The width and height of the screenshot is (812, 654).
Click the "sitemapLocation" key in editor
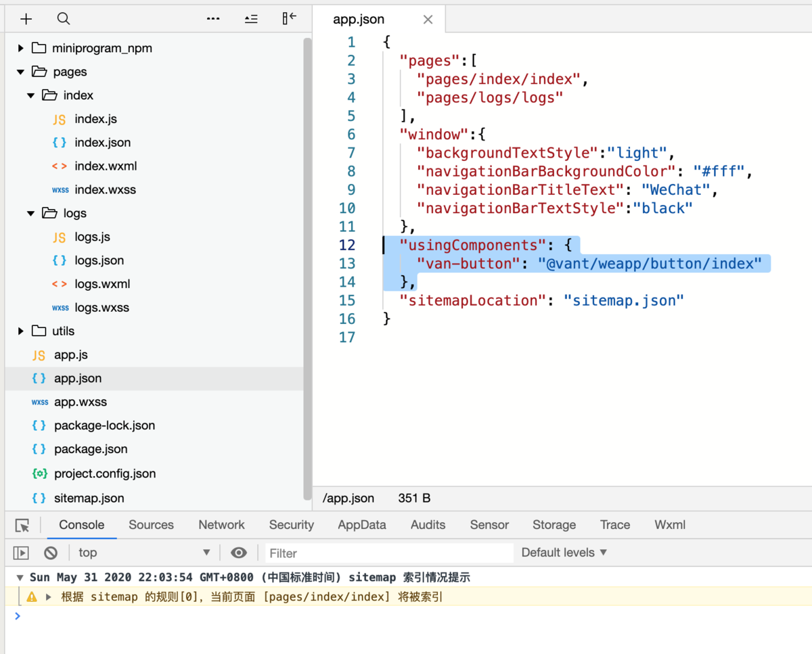tap(472, 300)
